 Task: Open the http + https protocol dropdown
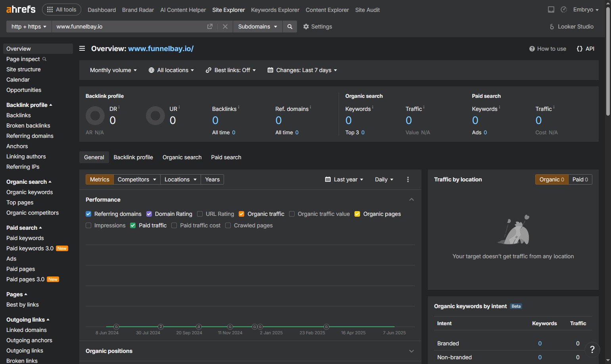click(x=29, y=27)
